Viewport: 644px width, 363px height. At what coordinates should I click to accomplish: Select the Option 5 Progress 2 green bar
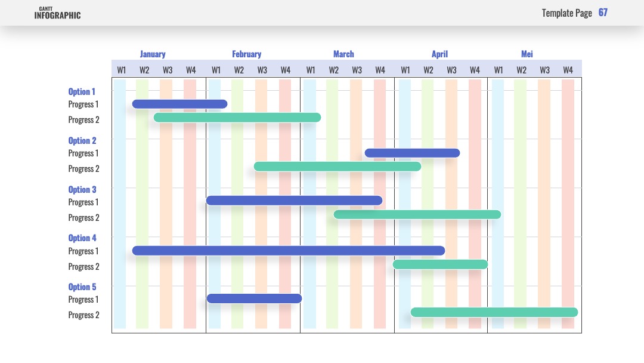pos(494,312)
